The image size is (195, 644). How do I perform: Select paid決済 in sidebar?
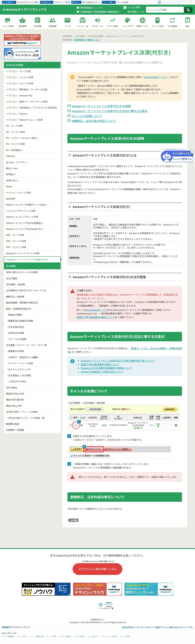(x=32, y=199)
